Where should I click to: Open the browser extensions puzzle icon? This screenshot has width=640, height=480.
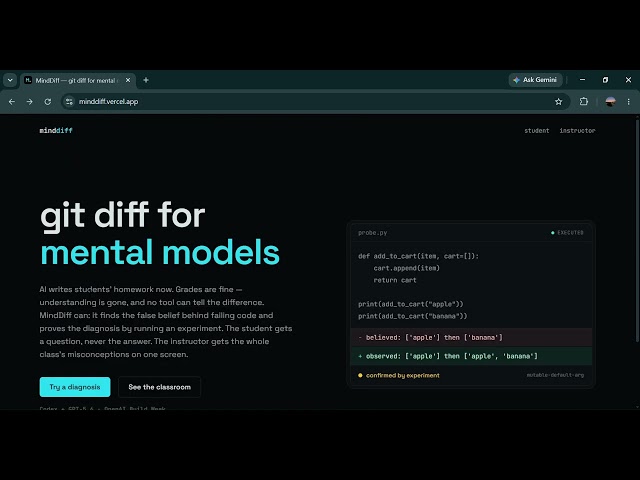pyautogui.click(x=584, y=102)
